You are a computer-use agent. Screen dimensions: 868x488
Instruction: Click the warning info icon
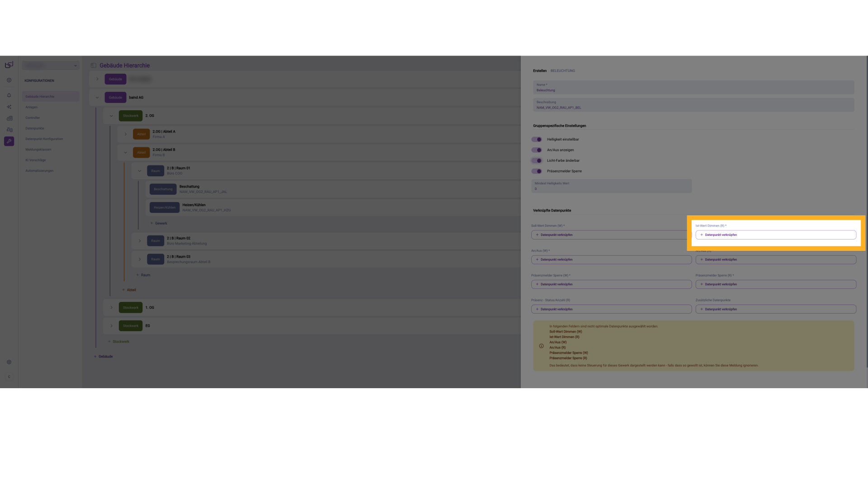[541, 346]
